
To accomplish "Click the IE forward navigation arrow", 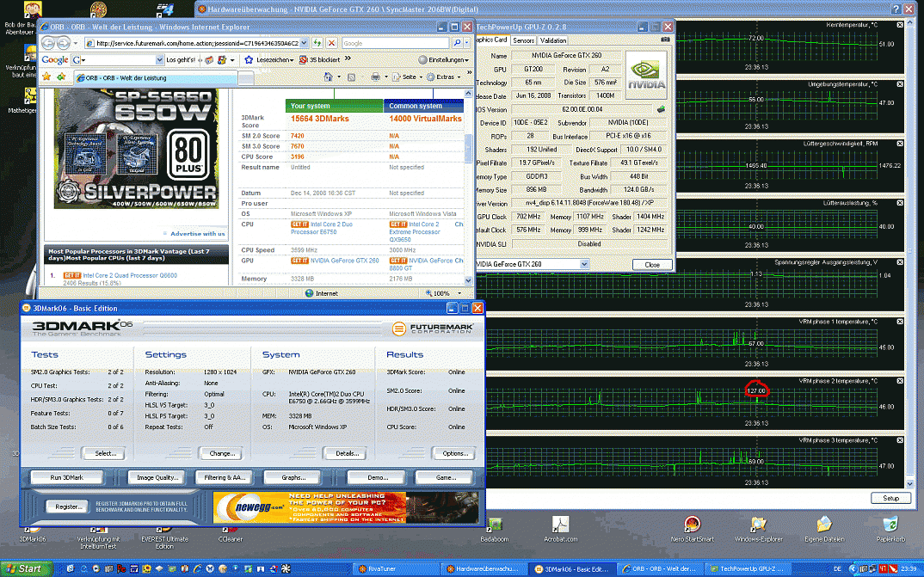I will pyautogui.click(x=64, y=43).
